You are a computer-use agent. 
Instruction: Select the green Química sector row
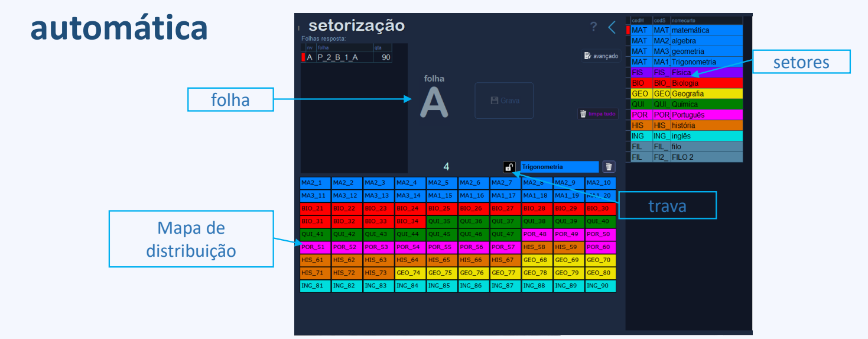[x=684, y=104]
